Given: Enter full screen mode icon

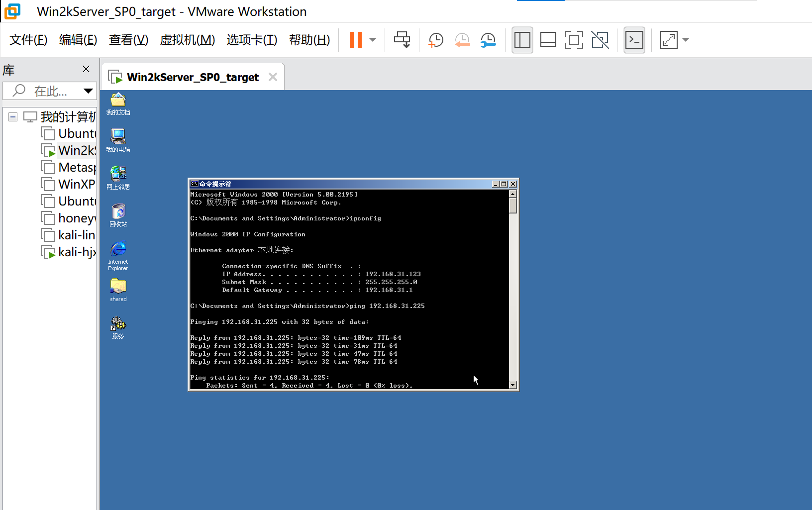Looking at the screenshot, I should pos(574,40).
